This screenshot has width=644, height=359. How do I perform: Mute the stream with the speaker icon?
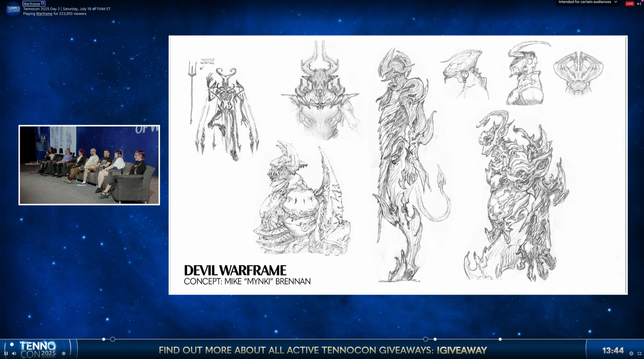[x=14, y=353]
